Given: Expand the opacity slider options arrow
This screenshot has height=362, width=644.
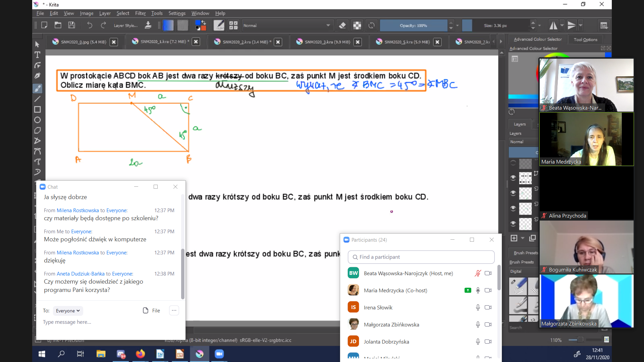Looking at the screenshot, I should (x=458, y=25).
